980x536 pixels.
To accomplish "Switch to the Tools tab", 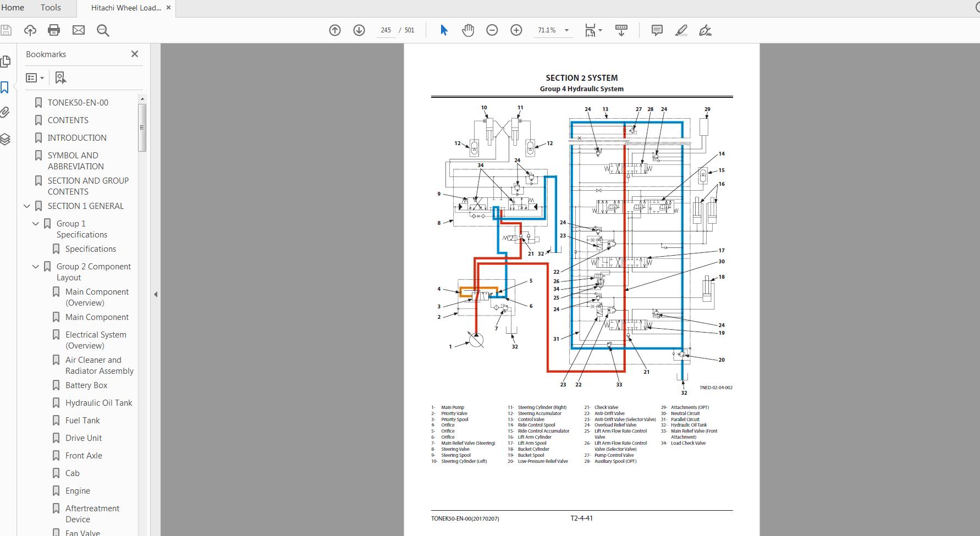I will tap(50, 8).
